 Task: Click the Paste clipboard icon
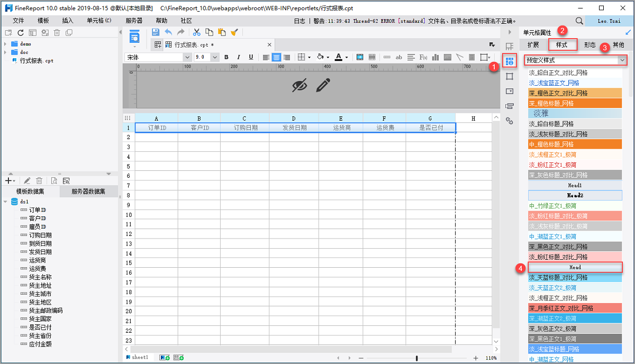[222, 32]
